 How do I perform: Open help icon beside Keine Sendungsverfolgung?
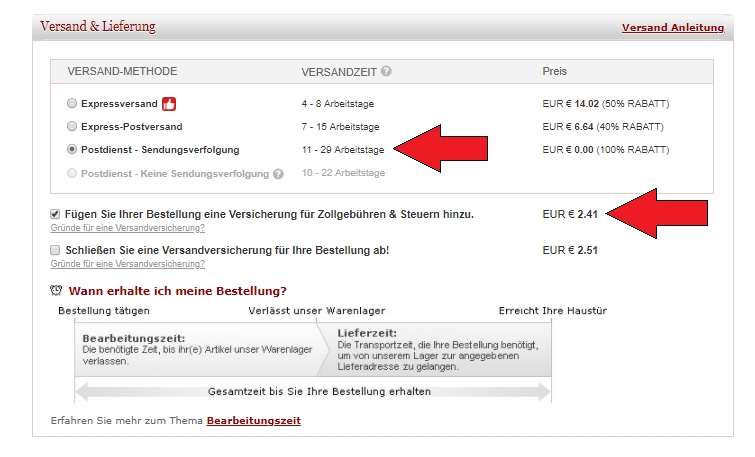pyautogui.click(x=278, y=174)
